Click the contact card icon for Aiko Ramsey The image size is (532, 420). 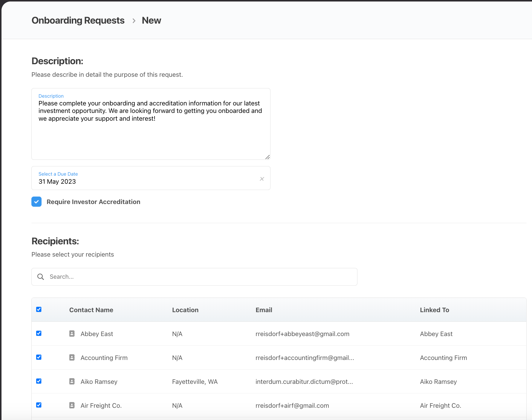point(72,381)
